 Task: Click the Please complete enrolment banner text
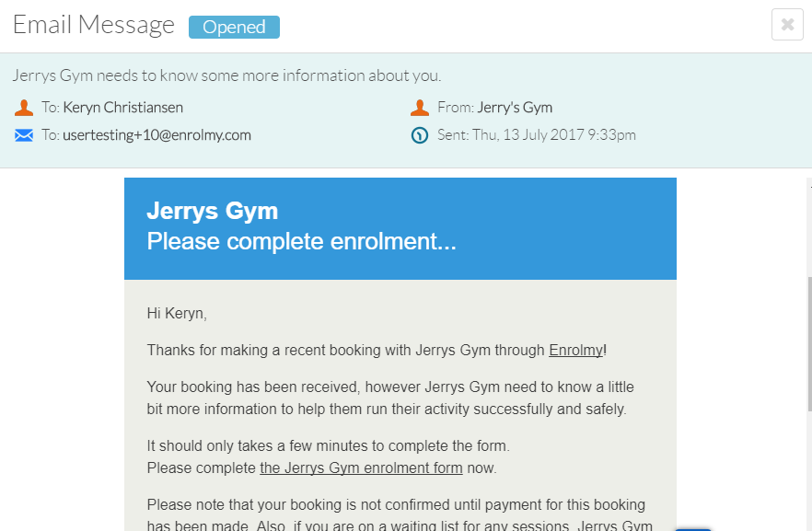click(x=301, y=241)
